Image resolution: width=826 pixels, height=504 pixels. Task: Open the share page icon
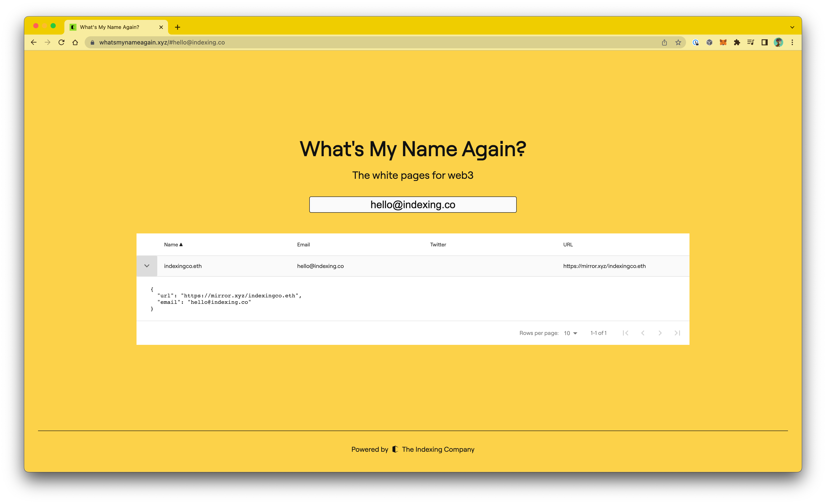click(x=664, y=42)
